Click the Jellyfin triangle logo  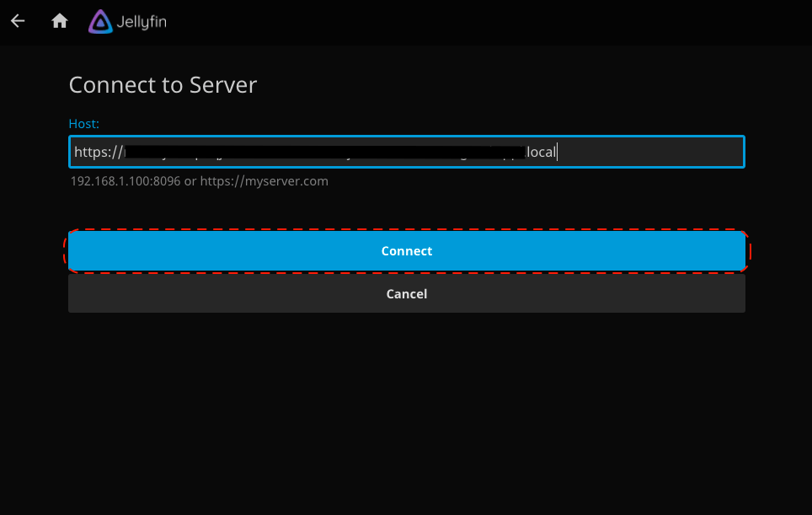100,22
